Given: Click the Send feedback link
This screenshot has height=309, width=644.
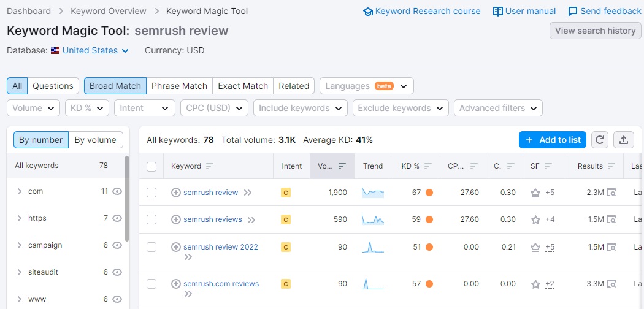Looking at the screenshot, I should point(605,12).
